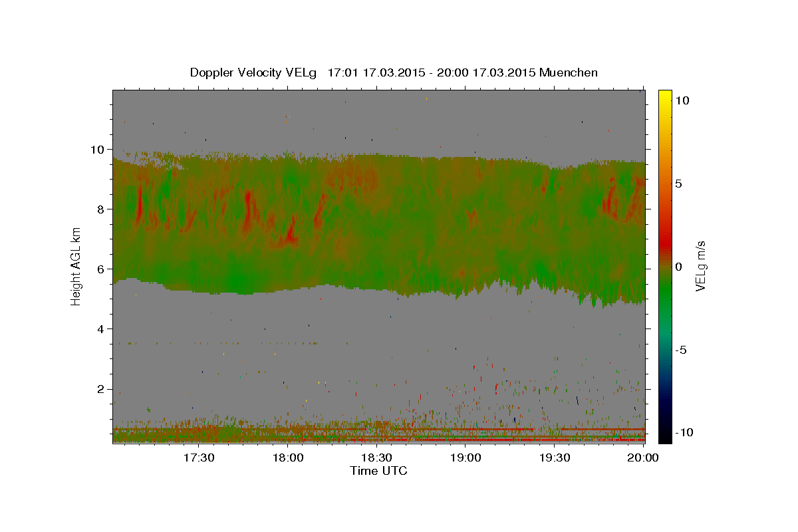The width and height of the screenshot is (798, 532).
Task: Select the 20:00 time tick label
Action: pos(643,458)
